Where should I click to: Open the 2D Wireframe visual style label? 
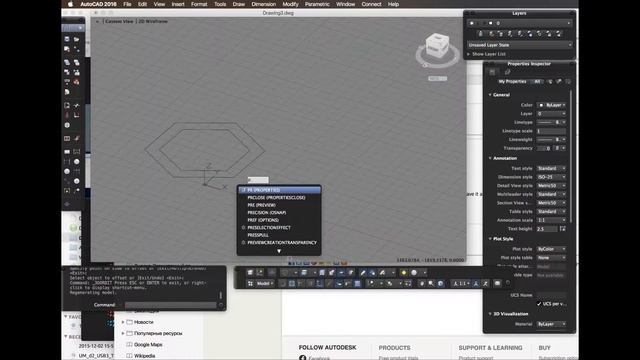(x=153, y=21)
